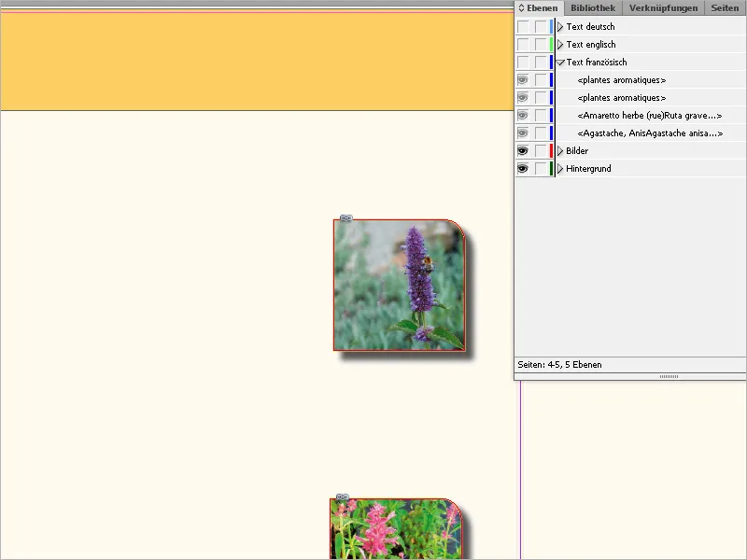Open the Verknüpfungen tab
747x560 pixels.
(x=663, y=8)
